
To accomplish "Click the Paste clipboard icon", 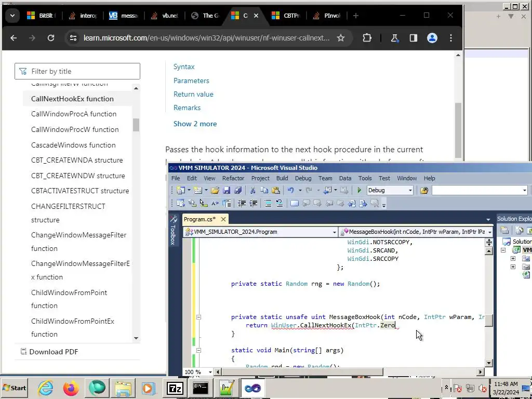I will [x=276, y=190].
